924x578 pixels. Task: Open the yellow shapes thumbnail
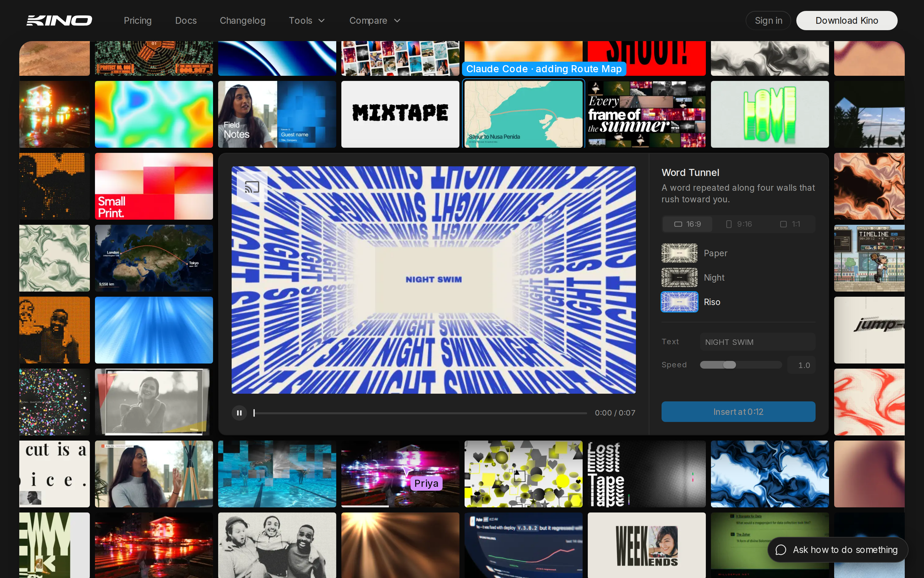pyautogui.click(x=524, y=474)
